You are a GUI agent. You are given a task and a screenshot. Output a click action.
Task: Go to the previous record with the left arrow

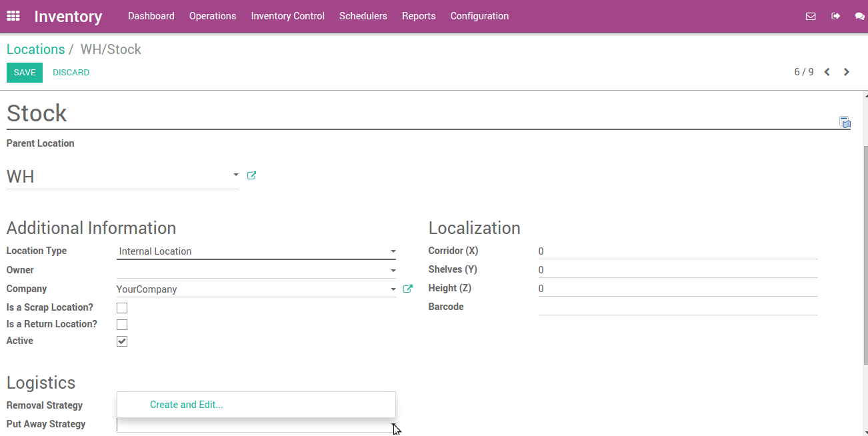[827, 71]
